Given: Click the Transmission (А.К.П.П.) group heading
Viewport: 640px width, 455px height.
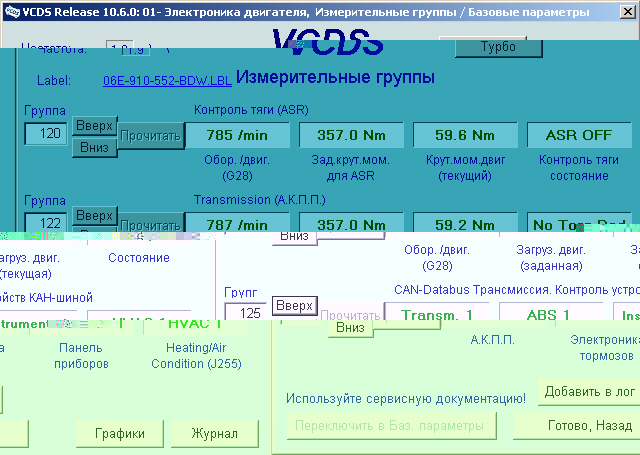Looking at the screenshot, I should pos(260,200).
